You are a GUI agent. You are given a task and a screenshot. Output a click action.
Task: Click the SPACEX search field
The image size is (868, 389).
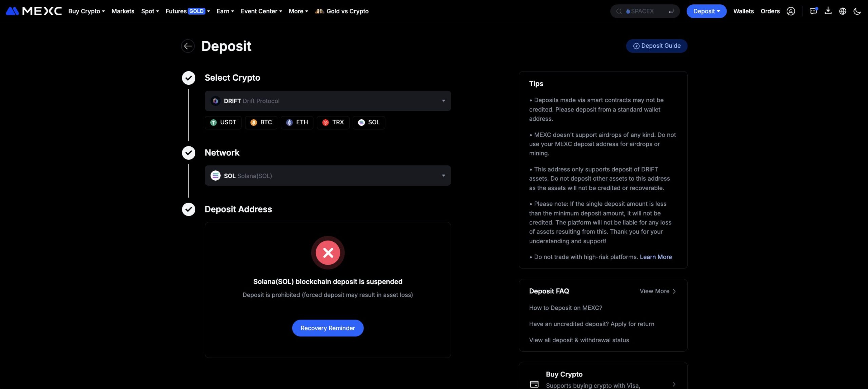pos(645,11)
